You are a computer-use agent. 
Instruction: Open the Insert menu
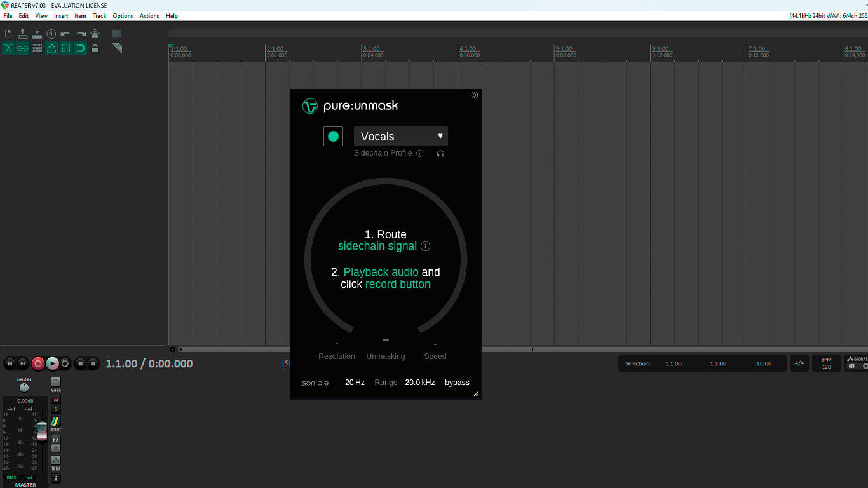(61, 16)
